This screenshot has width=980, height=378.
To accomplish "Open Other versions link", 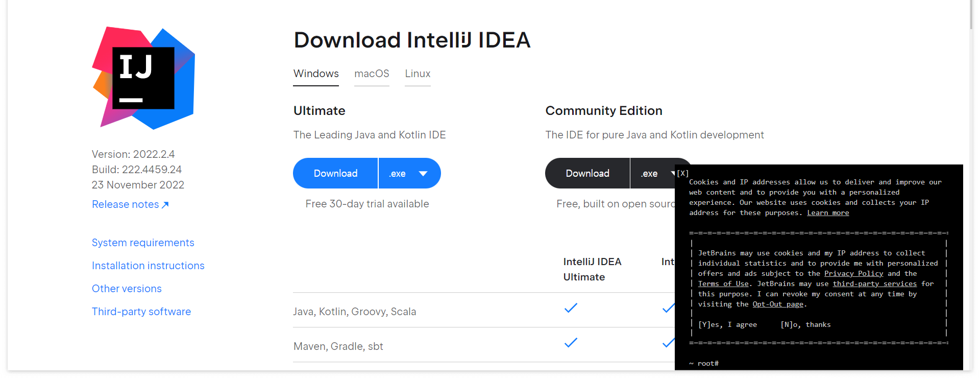I will [x=127, y=289].
